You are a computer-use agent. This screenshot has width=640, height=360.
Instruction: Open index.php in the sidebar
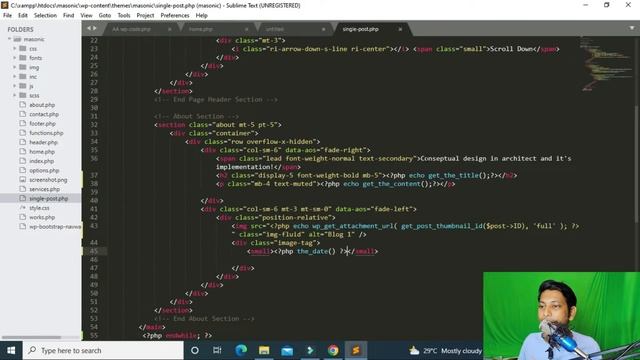coord(41,161)
